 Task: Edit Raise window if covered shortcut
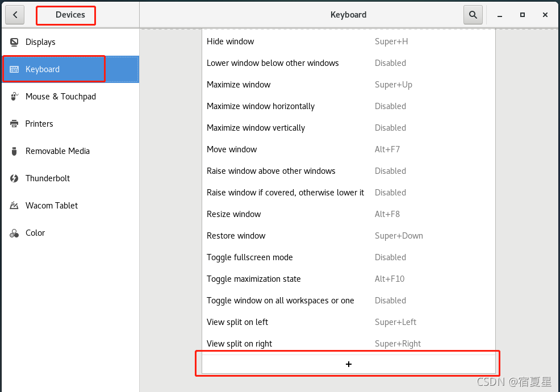[349, 193]
